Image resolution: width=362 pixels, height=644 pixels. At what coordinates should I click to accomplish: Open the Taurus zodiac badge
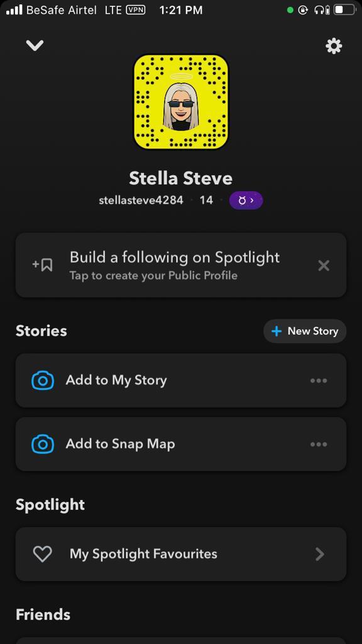(246, 201)
